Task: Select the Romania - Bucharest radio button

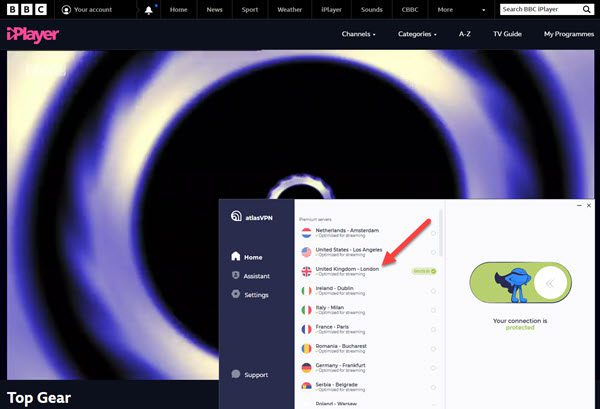Action: coord(433,349)
